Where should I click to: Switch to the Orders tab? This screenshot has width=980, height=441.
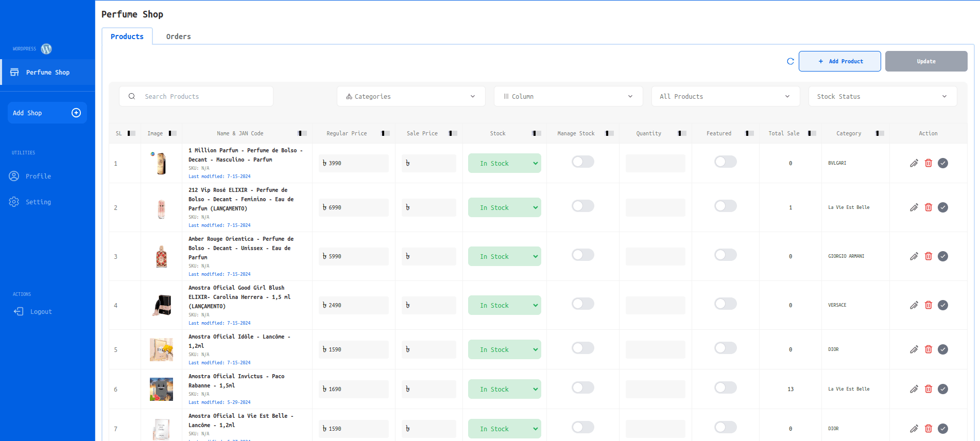[x=178, y=37]
